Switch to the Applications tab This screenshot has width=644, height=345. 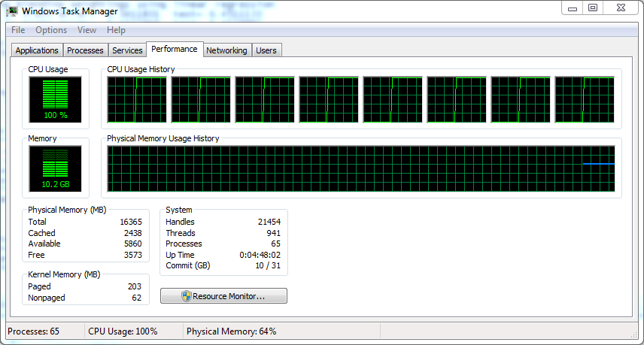coord(37,50)
